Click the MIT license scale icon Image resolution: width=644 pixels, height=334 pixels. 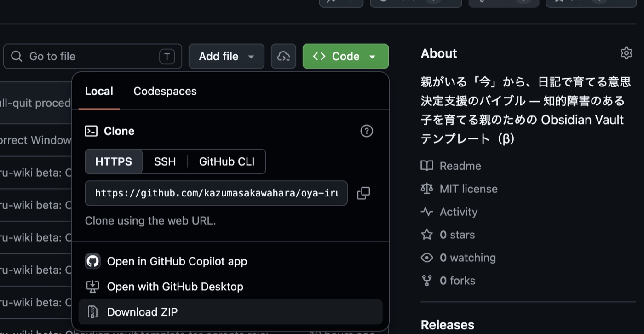[427, 189]
